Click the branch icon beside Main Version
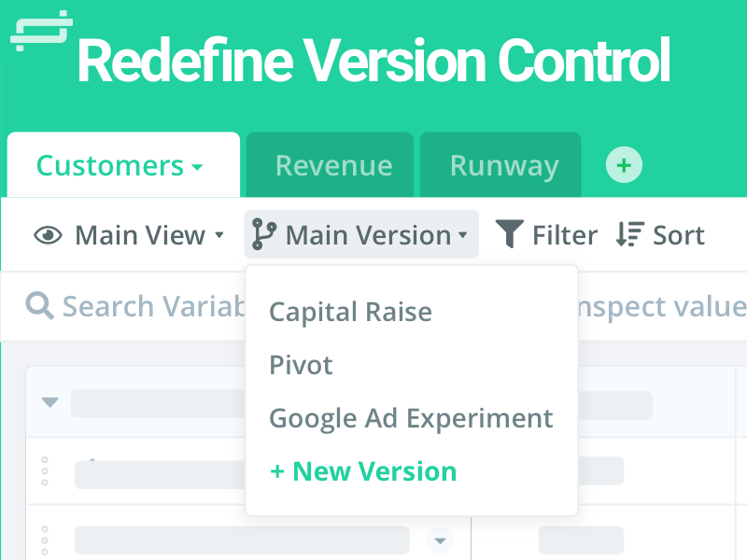The width and height of the screenshot is (747, 560). pyautogui.click(x=264, y=234)
